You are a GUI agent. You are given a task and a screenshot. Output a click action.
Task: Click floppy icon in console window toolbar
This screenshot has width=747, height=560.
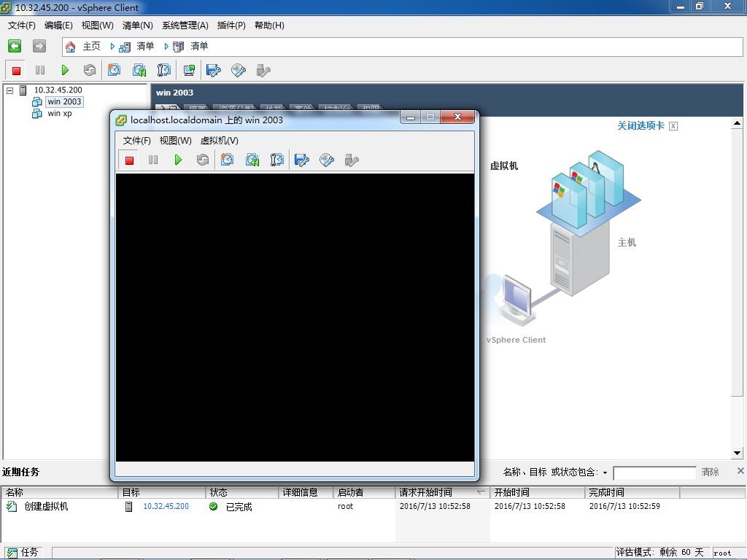point(302,160)
